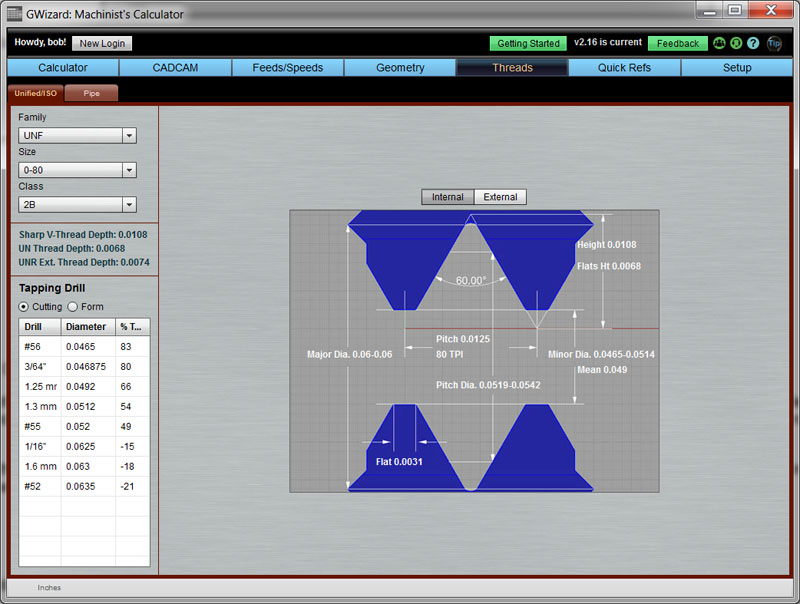Go to the Setup tab
Screen dimensions: 800x604
(x=737, y=67)
